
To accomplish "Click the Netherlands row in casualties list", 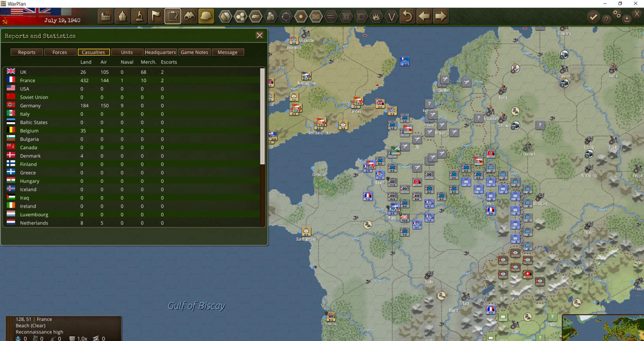I will coord(132,223).
